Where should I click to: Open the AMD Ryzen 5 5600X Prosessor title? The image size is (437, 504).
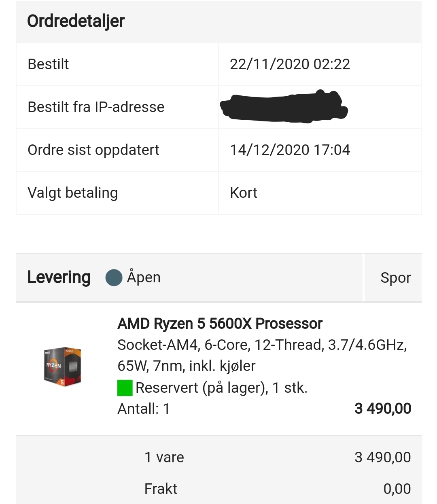pyautogui.click(x=220, y=324)
